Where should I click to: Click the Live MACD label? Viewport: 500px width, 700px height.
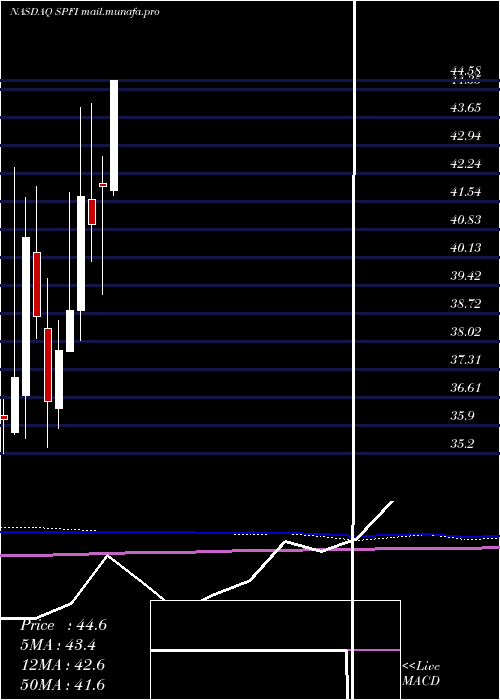click(421, 673)
